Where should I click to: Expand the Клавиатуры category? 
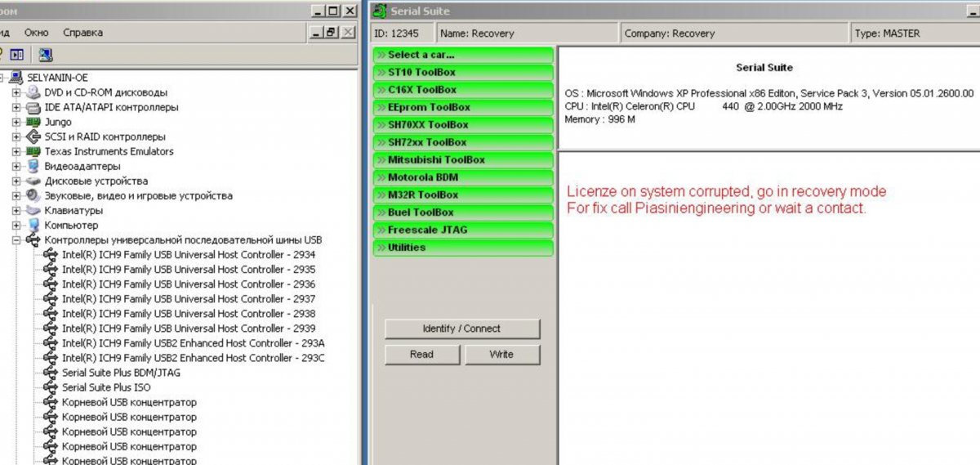coord(16,211)
